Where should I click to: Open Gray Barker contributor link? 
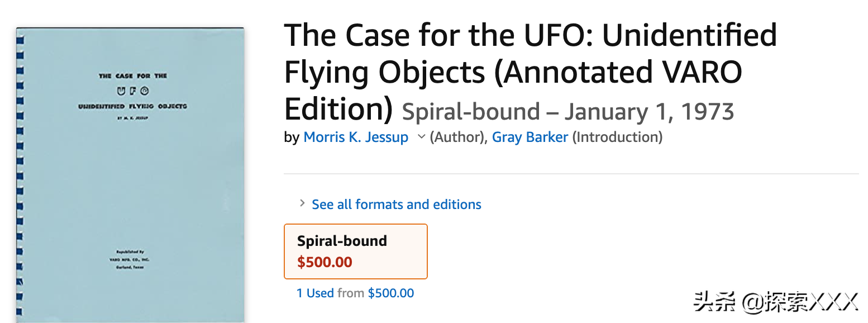[x=530, y=137]
